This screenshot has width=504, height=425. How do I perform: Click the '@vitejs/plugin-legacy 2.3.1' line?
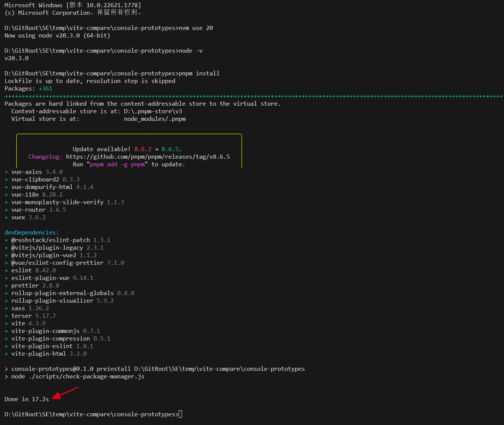click(54, 248)
